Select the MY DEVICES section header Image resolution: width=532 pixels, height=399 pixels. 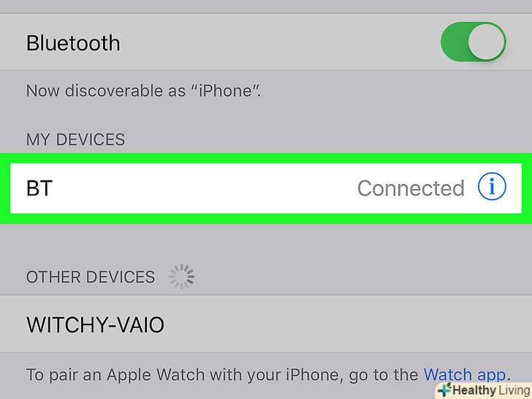click(76, 140)
